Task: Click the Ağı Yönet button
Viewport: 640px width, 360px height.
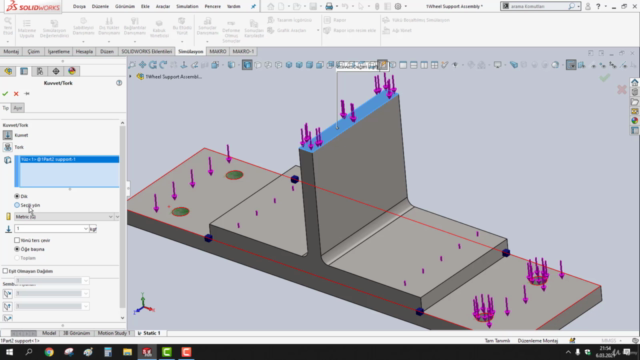Action: click(x=397, y=31)
